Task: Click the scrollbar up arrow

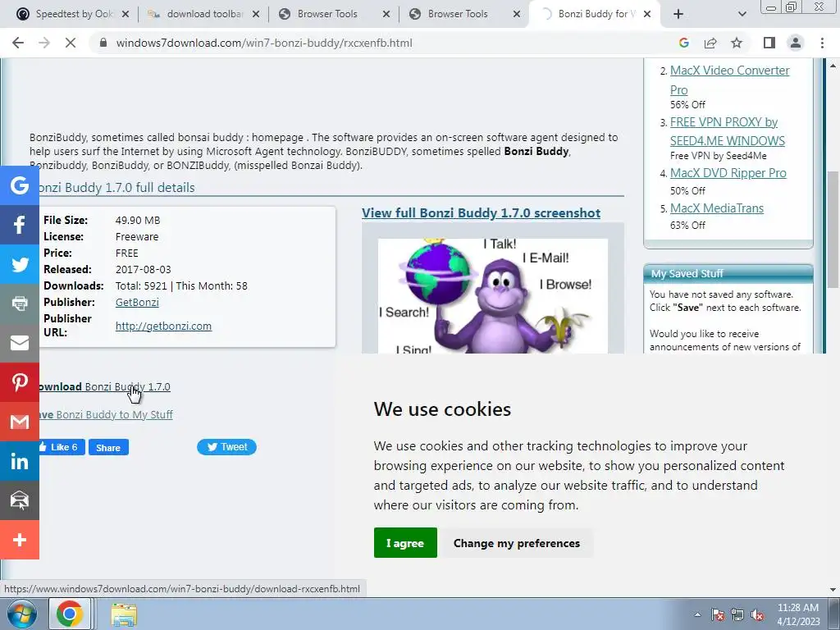Action: (833, 66)
